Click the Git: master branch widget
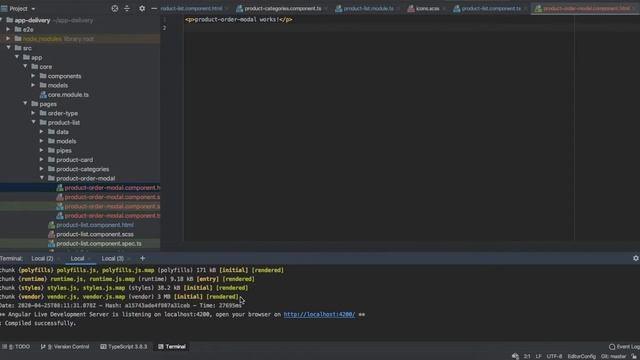The image size is (640, 360). (x=613, y=357)
